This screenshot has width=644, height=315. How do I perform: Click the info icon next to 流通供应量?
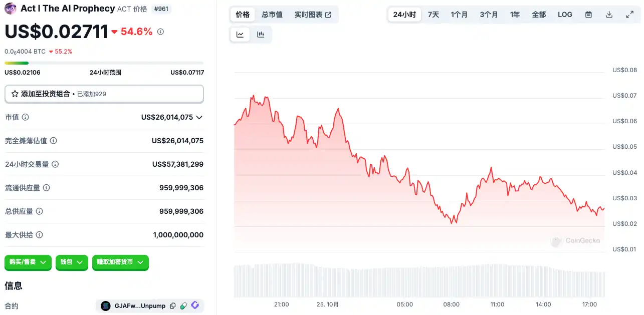point(47,188)
